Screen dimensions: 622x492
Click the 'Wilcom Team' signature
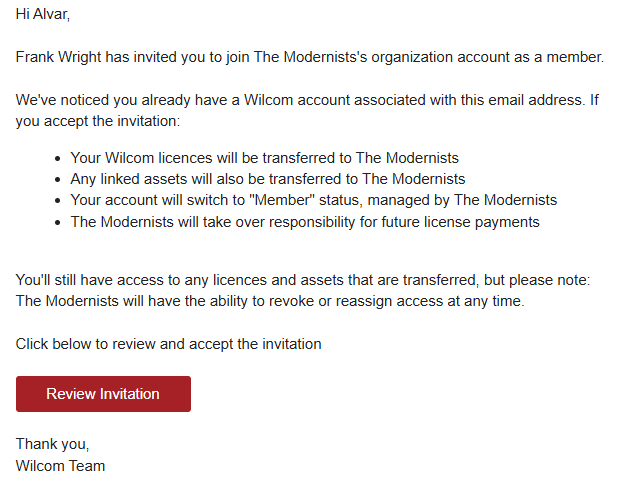[x=60, y=466]
